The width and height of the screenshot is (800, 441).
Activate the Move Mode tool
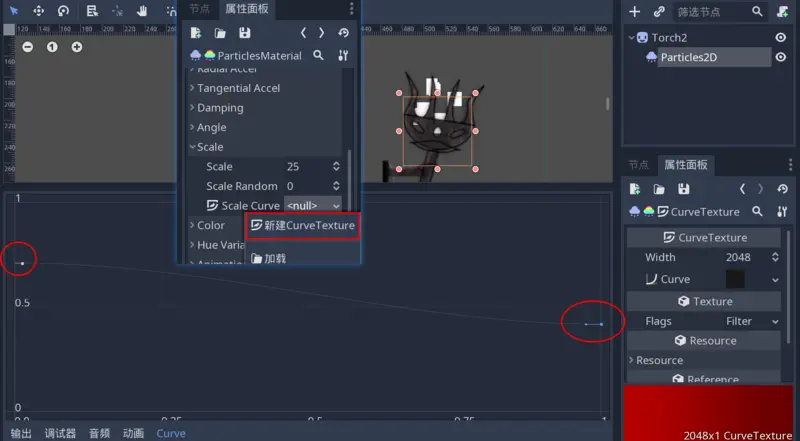coord(39,11)
